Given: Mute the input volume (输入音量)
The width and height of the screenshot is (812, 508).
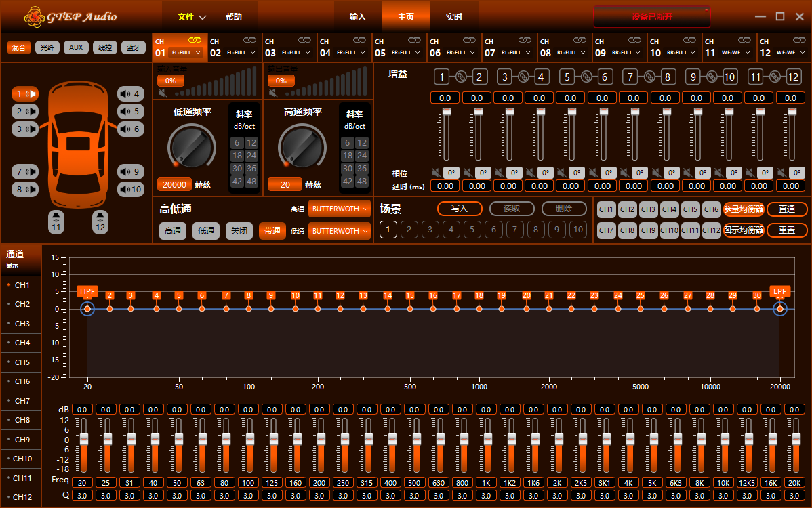Looking at the screenshot, I should [163, 92].
